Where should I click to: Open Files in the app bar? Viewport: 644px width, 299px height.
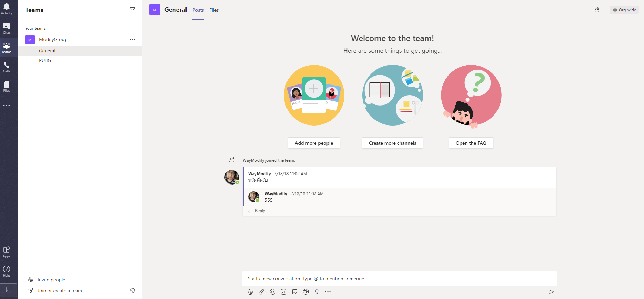pyautogui.click(x=7, y=87)
